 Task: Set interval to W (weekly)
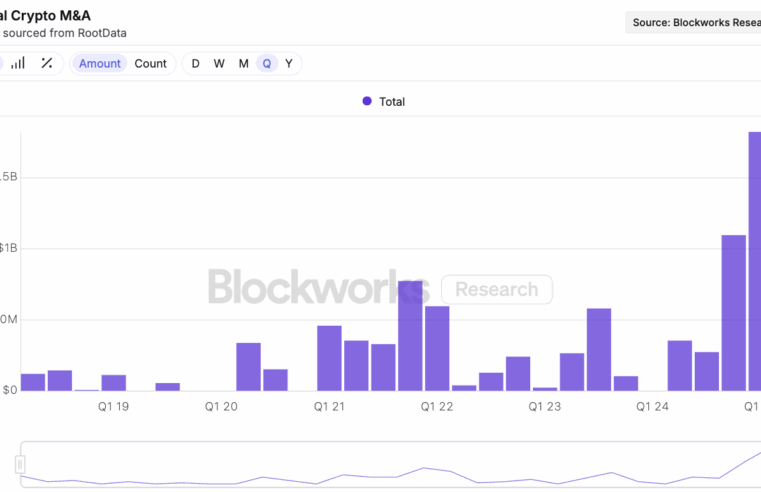219,64
